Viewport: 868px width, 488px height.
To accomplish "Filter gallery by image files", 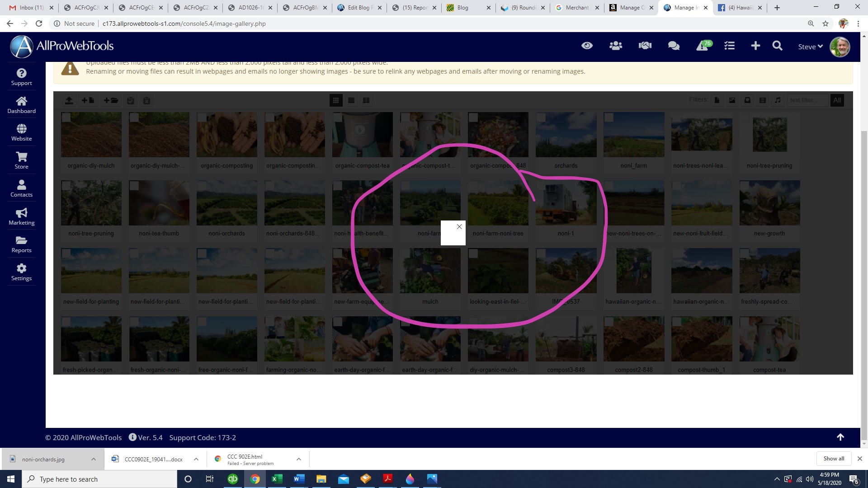I will [x=732, y=100].
